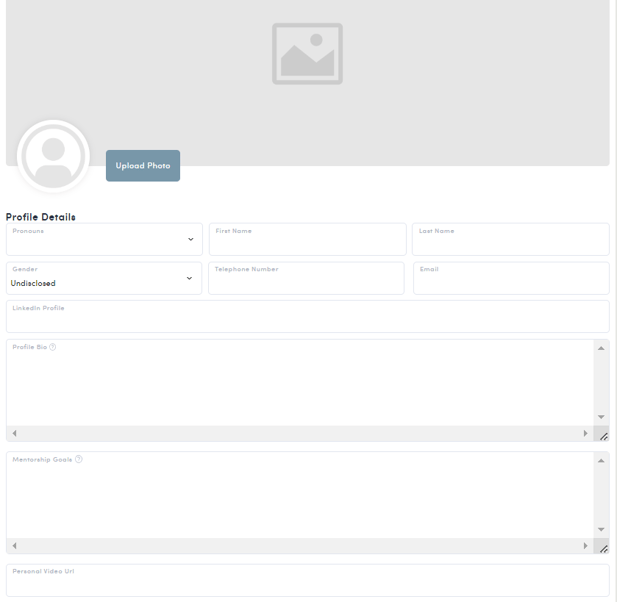Click the profile avatar placeholder
This screenshot has width=617, height=602.
point(54,156)
